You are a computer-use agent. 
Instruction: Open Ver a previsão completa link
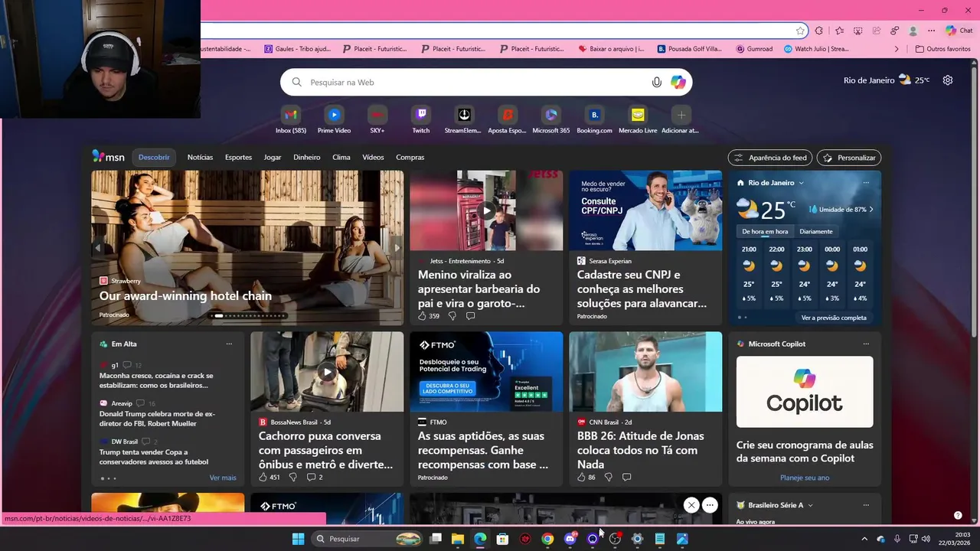click(x=834, y=318)
